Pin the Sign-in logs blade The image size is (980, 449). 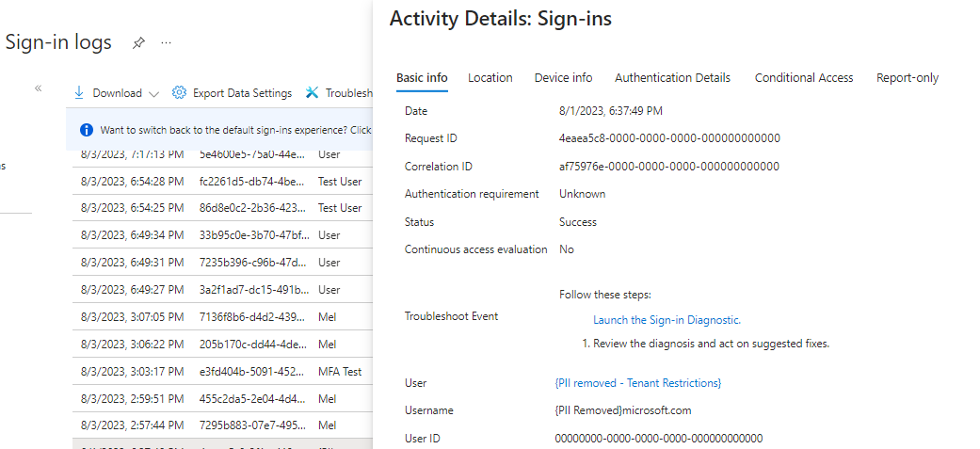(x=138, y=42)
